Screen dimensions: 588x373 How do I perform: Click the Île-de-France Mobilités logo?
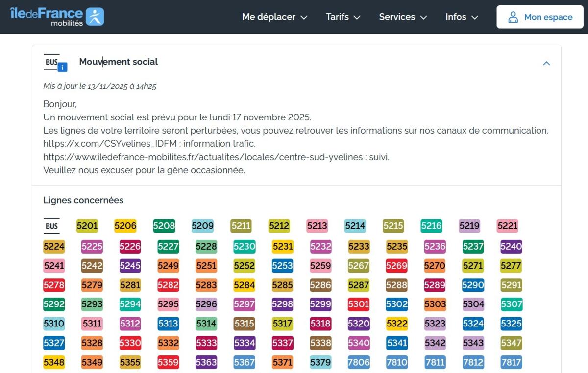pyautogui.click(x=57, y=17)
